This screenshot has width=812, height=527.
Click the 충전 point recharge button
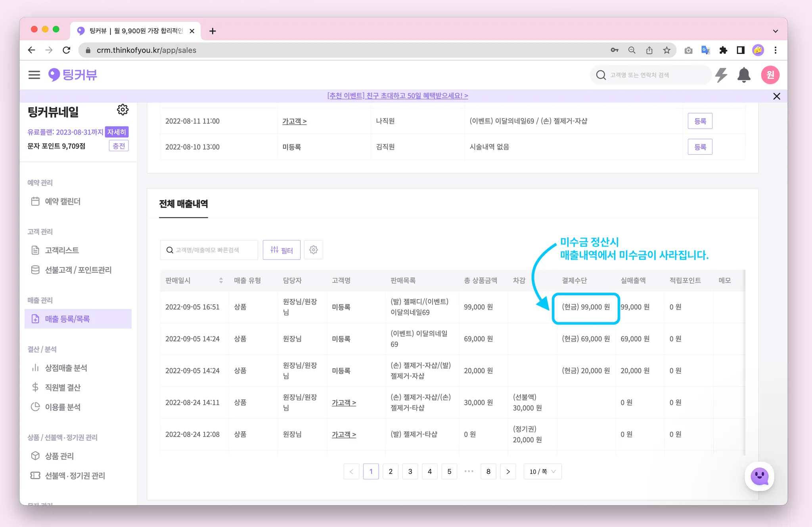(119, 146)
